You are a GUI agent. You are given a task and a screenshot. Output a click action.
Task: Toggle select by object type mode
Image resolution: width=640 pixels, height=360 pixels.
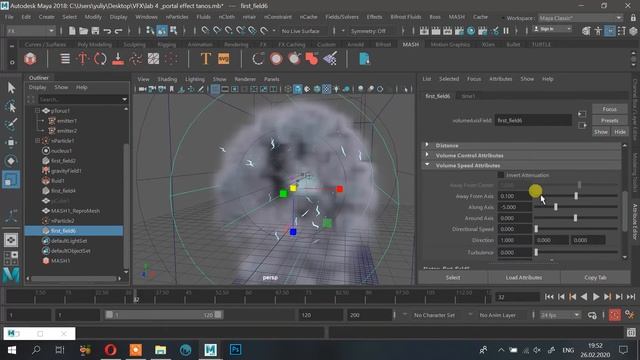162,31
